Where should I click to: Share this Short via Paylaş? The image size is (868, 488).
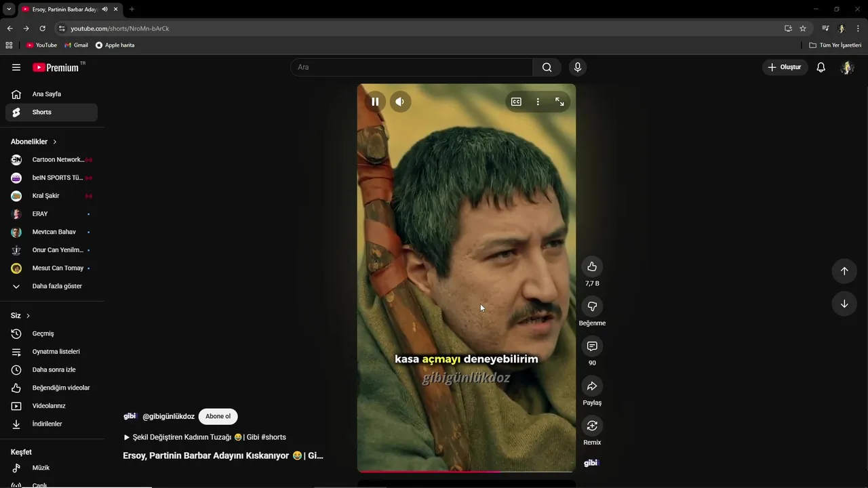point(592,386)
